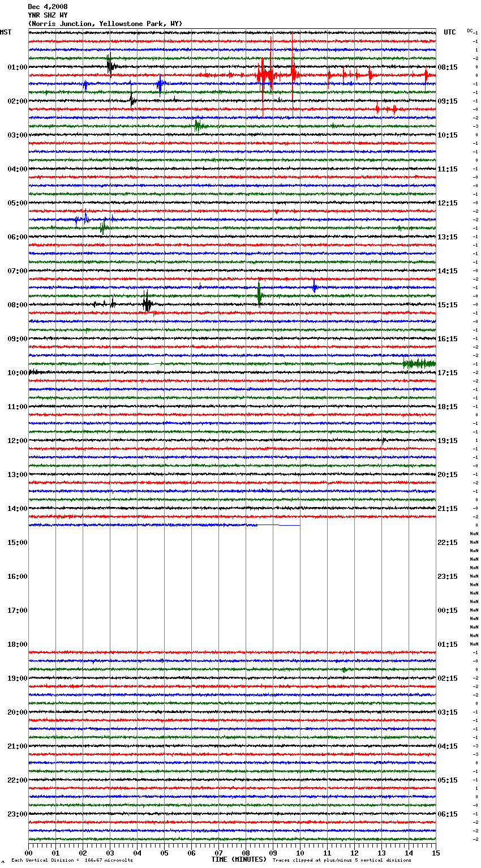Viewport: 481px width, 868px height.
Task: Click the "11:15" UTC time label
Action: pos(448,169)
